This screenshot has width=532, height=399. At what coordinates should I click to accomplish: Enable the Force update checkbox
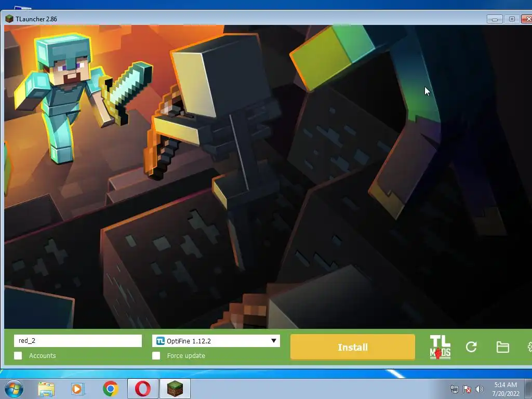pyautogui.click(x=156, y=355)
